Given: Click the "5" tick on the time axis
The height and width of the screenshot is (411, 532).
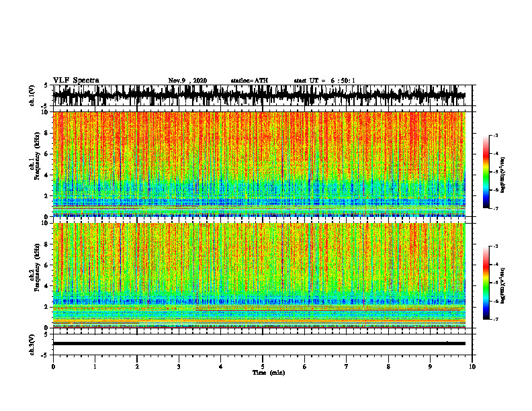Looking at the screenshot, I should click(x=263, y=367).
